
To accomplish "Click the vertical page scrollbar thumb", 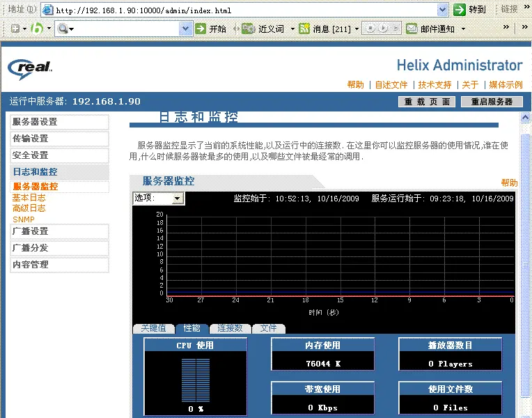I will [525, 265].
